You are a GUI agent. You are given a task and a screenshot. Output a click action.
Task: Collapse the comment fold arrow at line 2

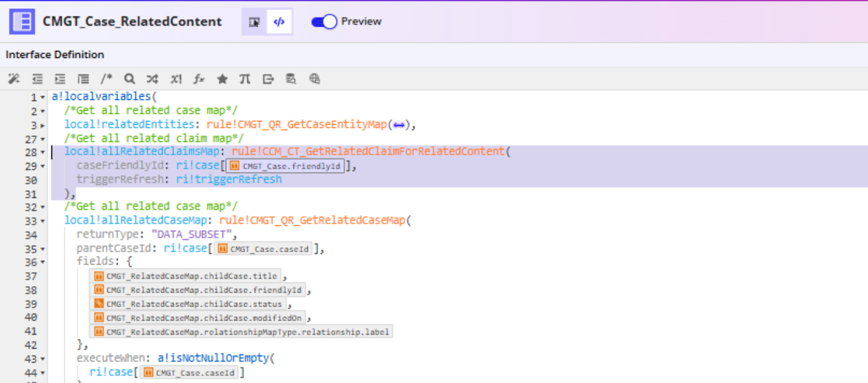click(43, 111)
